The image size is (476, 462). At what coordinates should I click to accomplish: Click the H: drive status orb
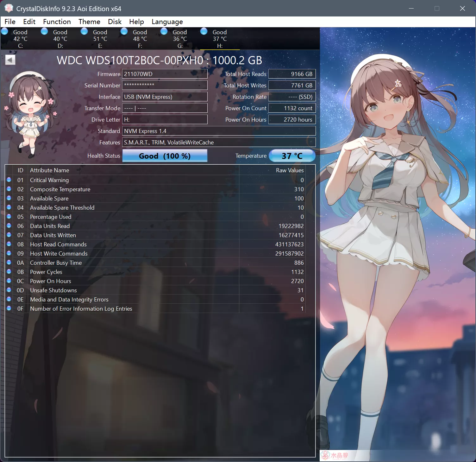[204, 31]
